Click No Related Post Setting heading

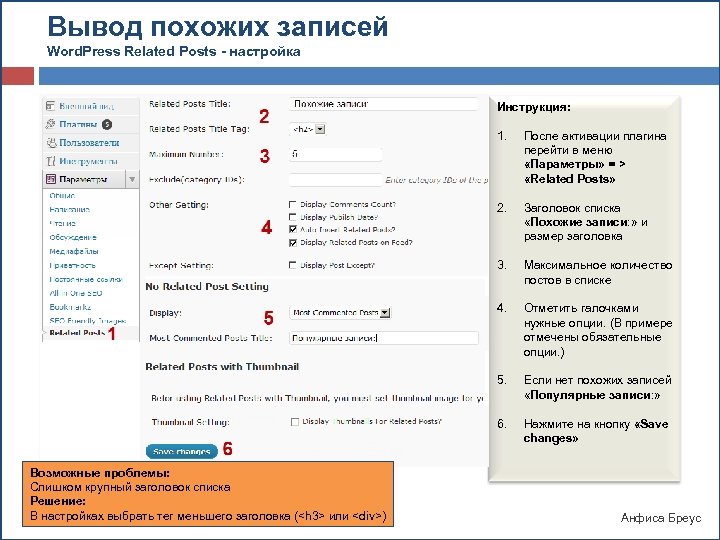(207, 287)
